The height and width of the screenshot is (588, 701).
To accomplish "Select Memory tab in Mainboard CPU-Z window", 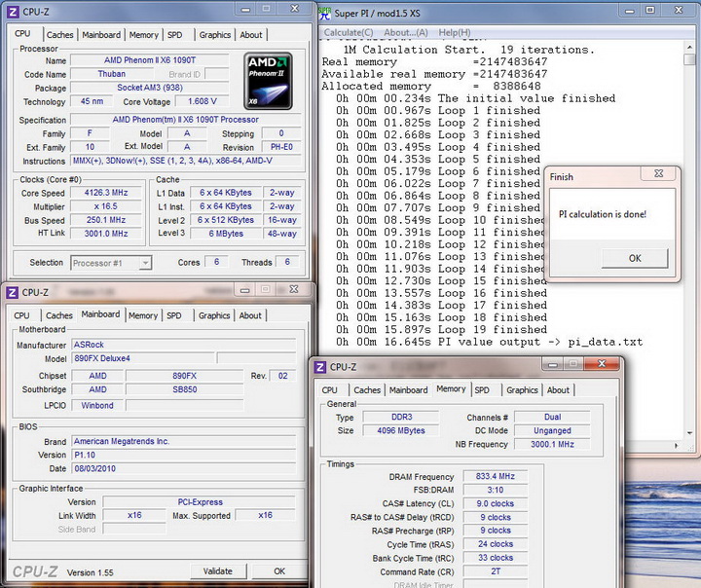I will [x=143, y=315].
